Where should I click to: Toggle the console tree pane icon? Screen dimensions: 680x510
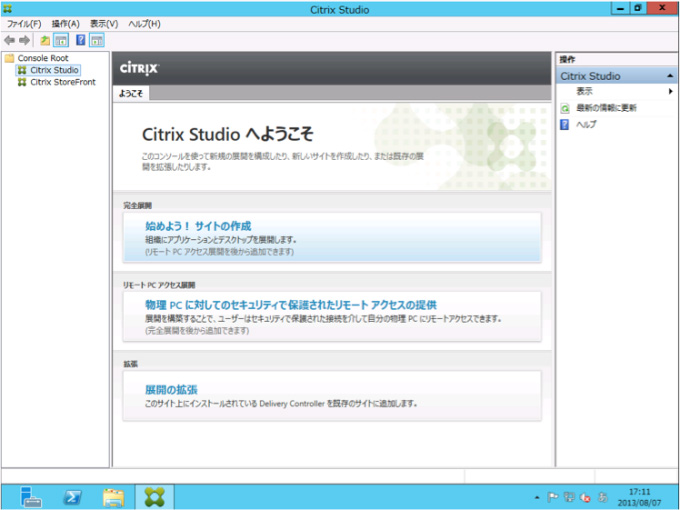61,41
